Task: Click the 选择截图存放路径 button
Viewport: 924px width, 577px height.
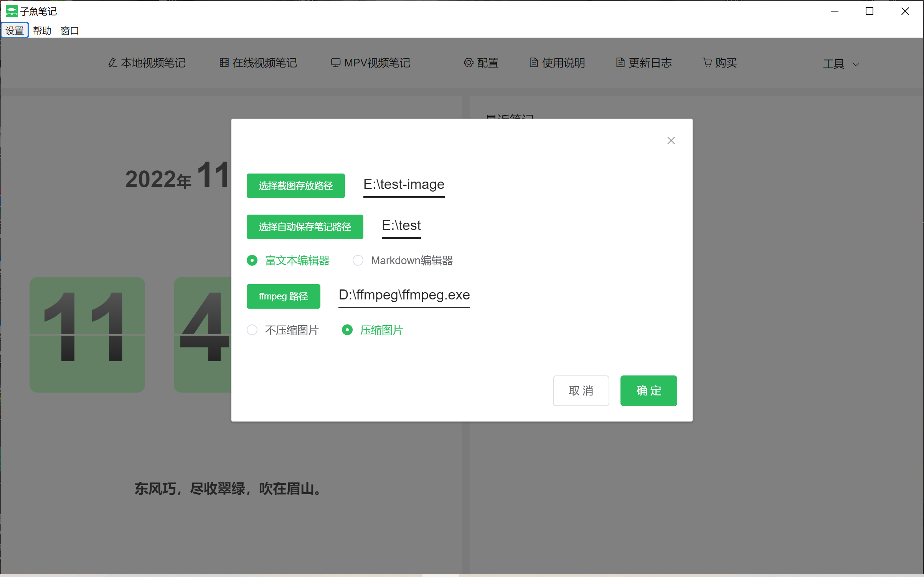Action: pos(295,186)
